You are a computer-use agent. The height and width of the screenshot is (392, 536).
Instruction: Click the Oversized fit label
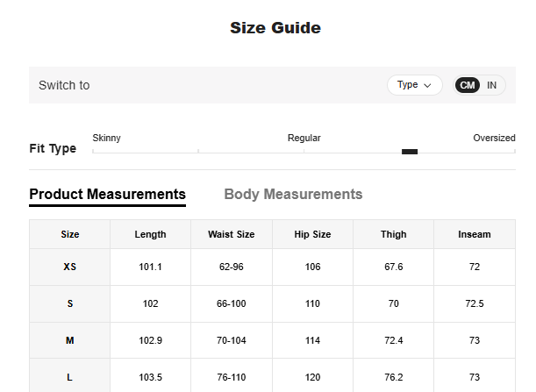(x=494, y=138)
